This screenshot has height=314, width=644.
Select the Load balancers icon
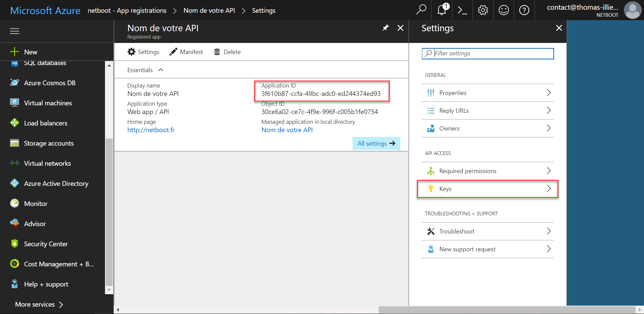pos(14,123)
